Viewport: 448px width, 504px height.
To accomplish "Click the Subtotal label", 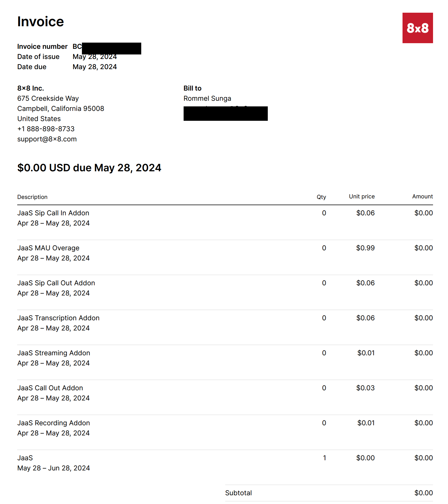I will point(238,493).
